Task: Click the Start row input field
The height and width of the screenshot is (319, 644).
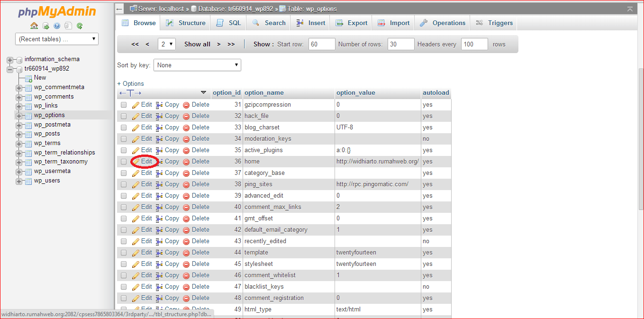Action: [322, 44]
